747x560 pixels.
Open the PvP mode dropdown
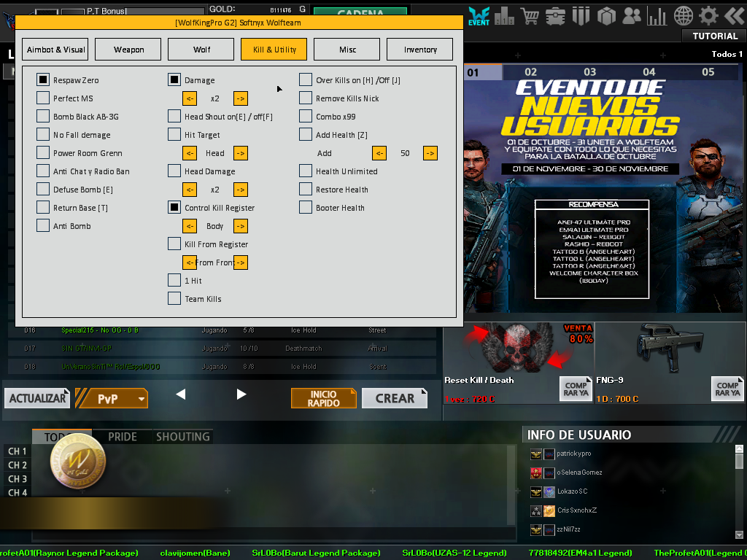click(x=112, y=399)
